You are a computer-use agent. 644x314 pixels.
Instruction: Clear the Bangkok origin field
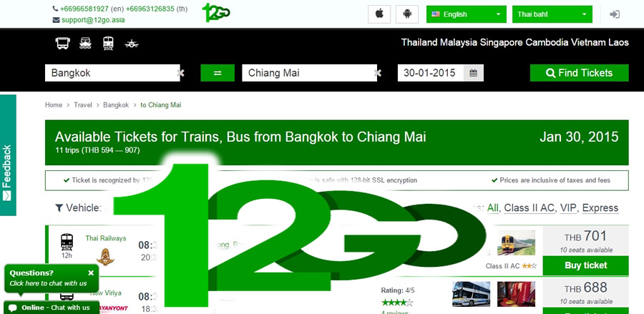[x=180, y=73]
